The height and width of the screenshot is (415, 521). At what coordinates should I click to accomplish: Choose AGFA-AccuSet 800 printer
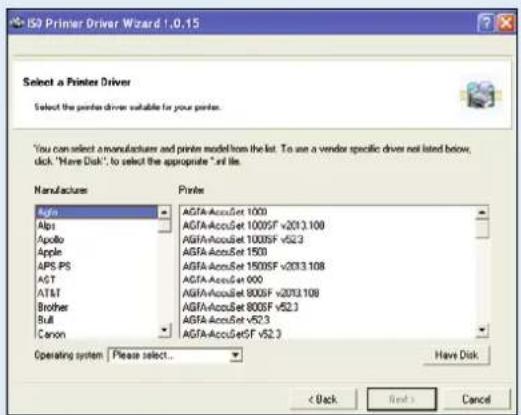click(328, 280)
